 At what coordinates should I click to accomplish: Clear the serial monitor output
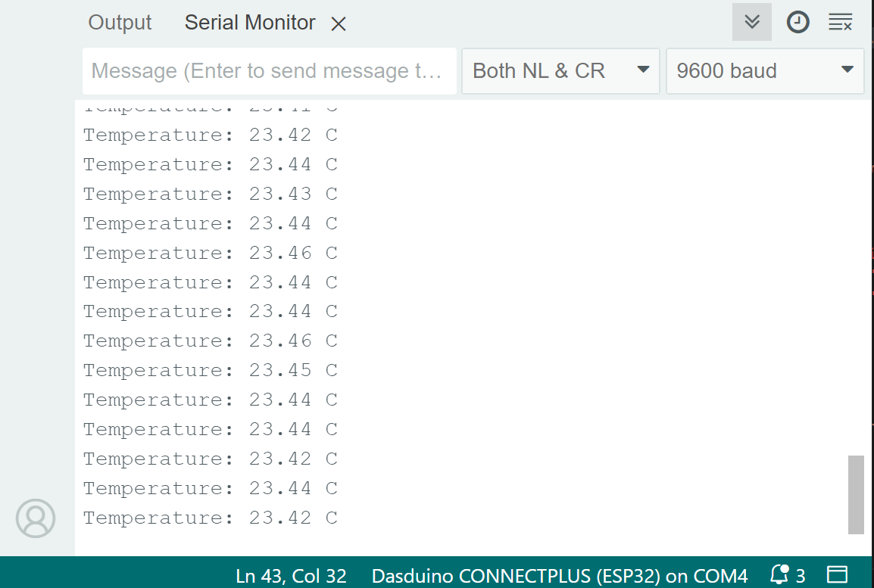(840, 23)
